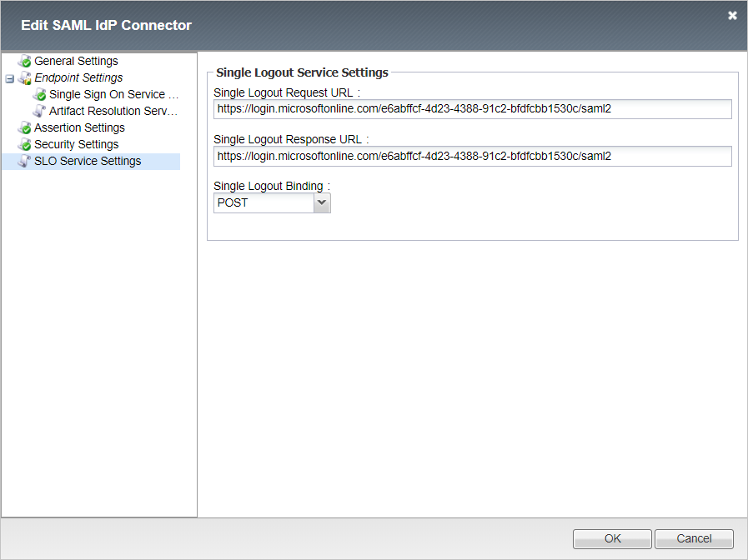Select Endpoint Settings tree item

click(78, 77)
